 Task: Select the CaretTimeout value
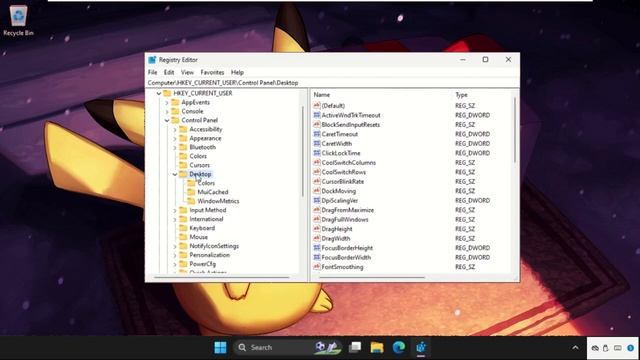tap(340, 134)
